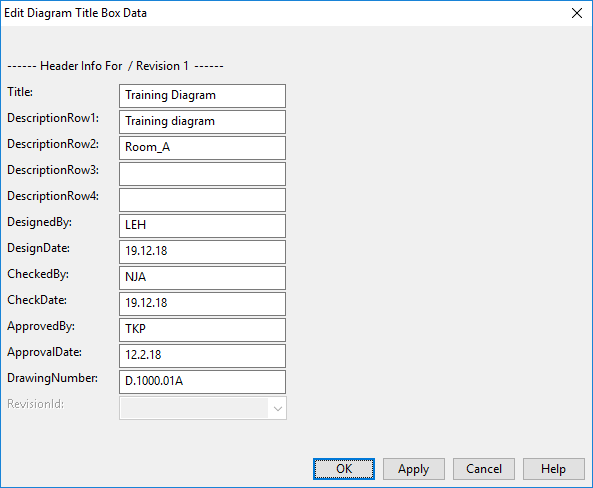Image resolution: width=593 pixels, height=488 pixels.
Task: Click the Apply button
Action: 414,469
